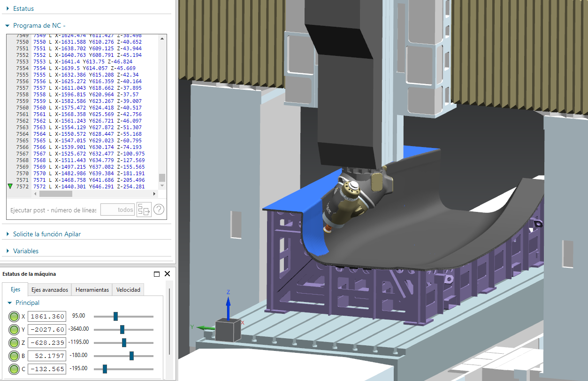Open the help question mark icon
Screen dimensions: 588x381
pyautogui.click(x=159, y=210)
